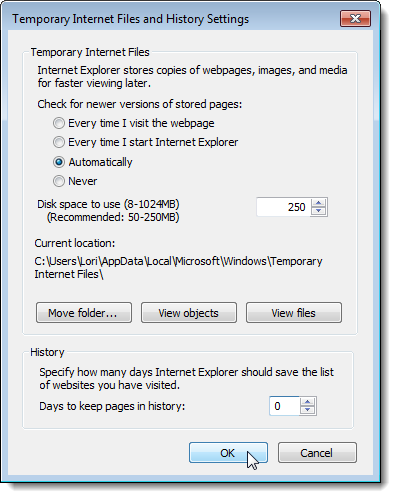Click the View files button
Viewport: 396px width, 498px height.
pyautogui.click(x=294, y=313)
